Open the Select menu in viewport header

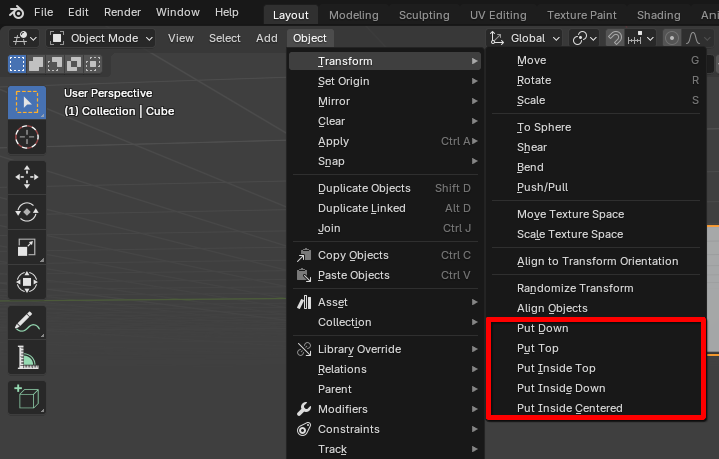pyautogui.click(x=225, y=38)
